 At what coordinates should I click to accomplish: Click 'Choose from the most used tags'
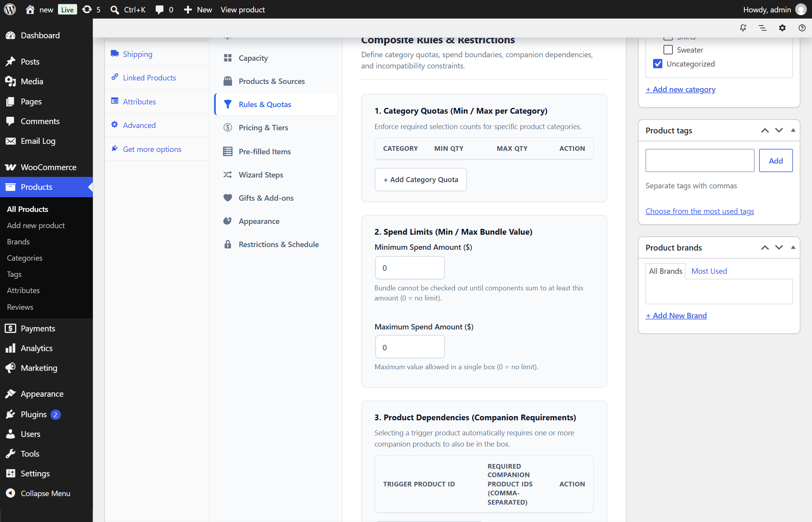click(x=699, y=211)
